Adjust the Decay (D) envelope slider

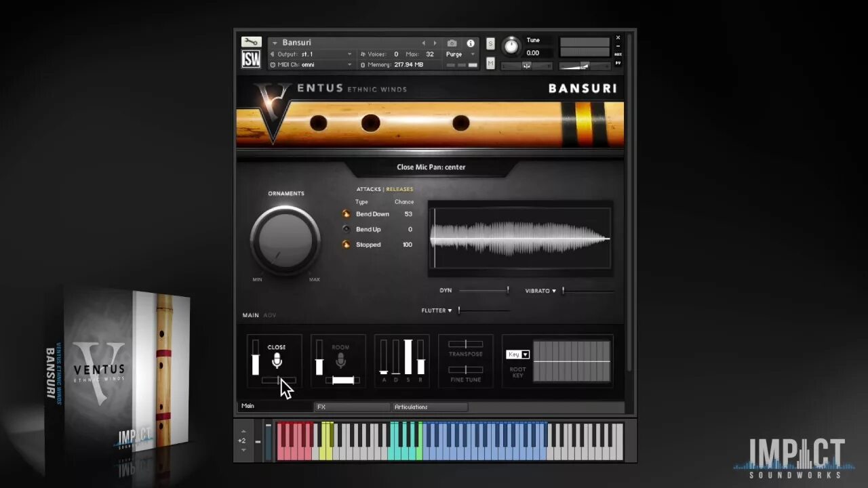click(x=396, y=357)
